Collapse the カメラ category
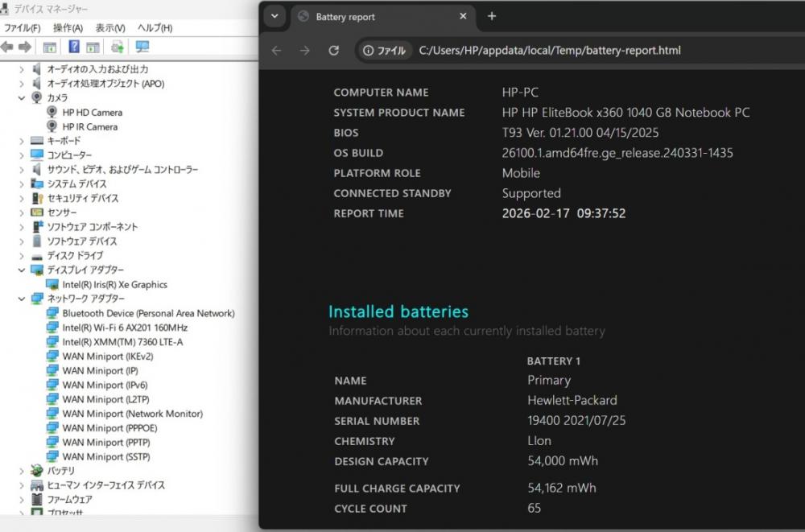The image size is (805, 532). pyautogui.click(x=22, y=97)
